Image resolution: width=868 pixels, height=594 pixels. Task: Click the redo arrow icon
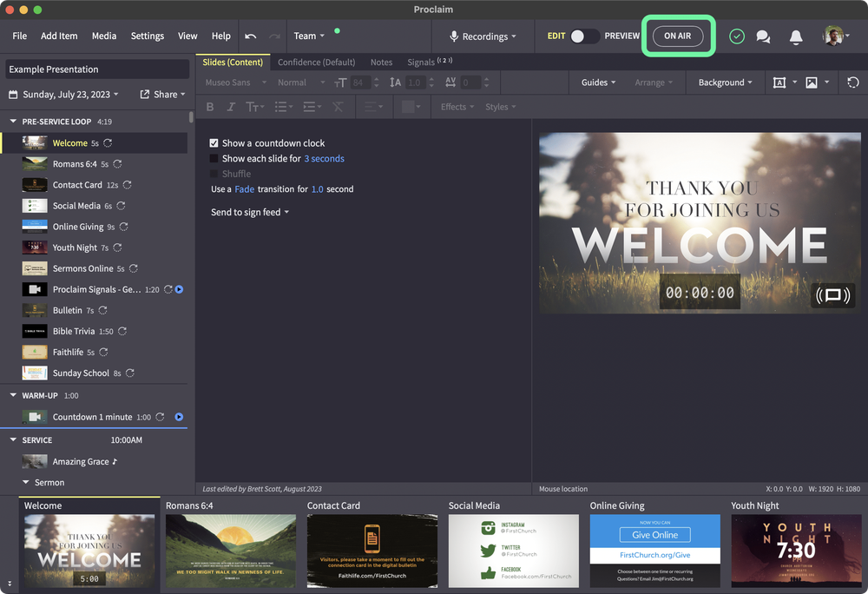pos(274,36)
